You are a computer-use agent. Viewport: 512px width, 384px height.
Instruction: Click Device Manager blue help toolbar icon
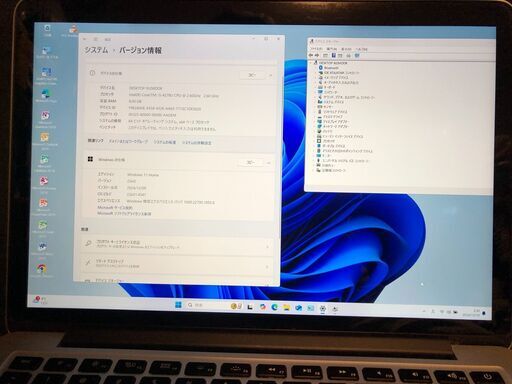(x=333, y=56)
